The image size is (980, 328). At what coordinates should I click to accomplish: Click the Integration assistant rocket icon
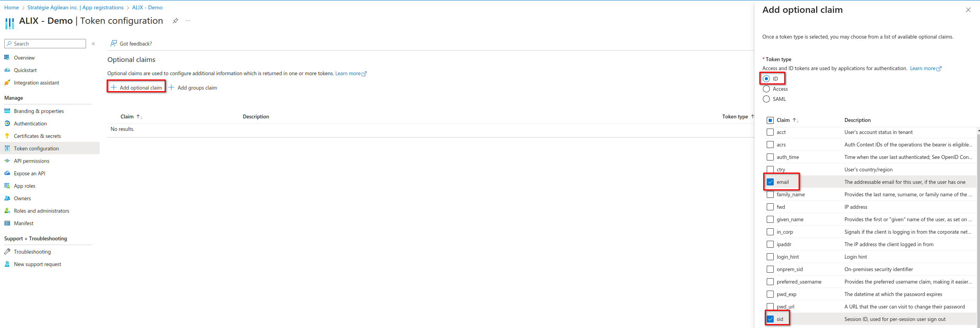7,83
